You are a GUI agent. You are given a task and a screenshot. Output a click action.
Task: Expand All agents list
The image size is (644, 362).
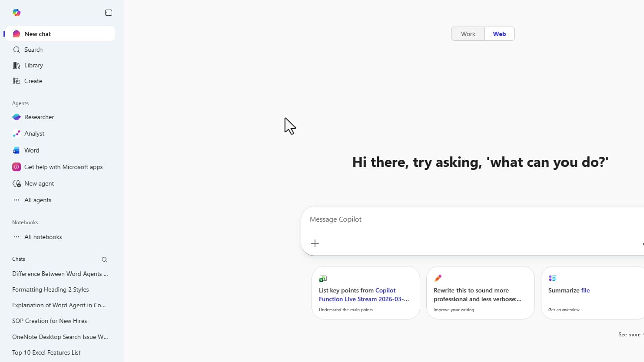[x=38, y=200]
